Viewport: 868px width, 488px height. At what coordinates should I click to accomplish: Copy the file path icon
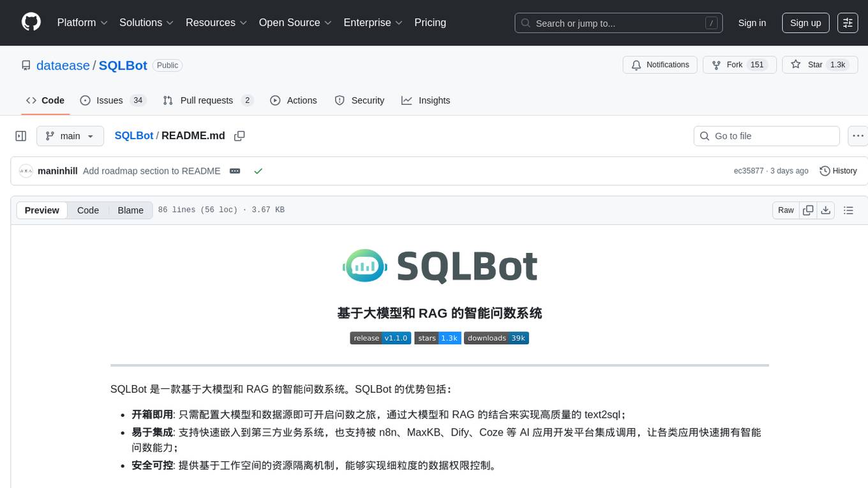tap(239, 136)
